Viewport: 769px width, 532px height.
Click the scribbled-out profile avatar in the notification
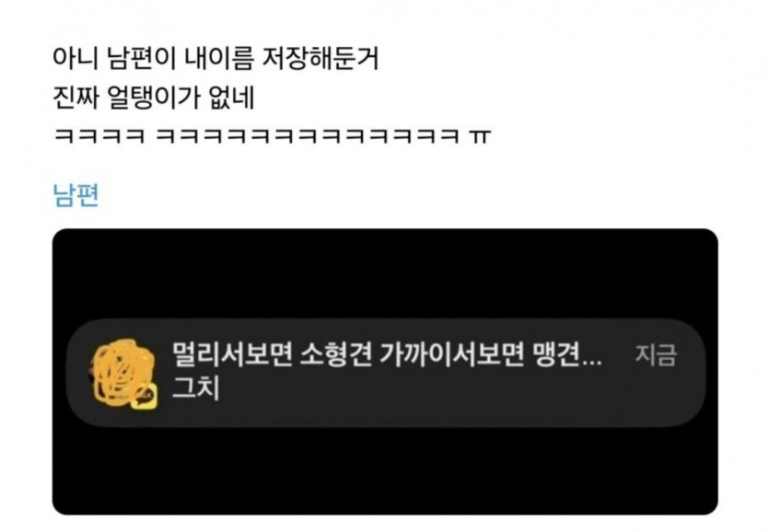121,372
